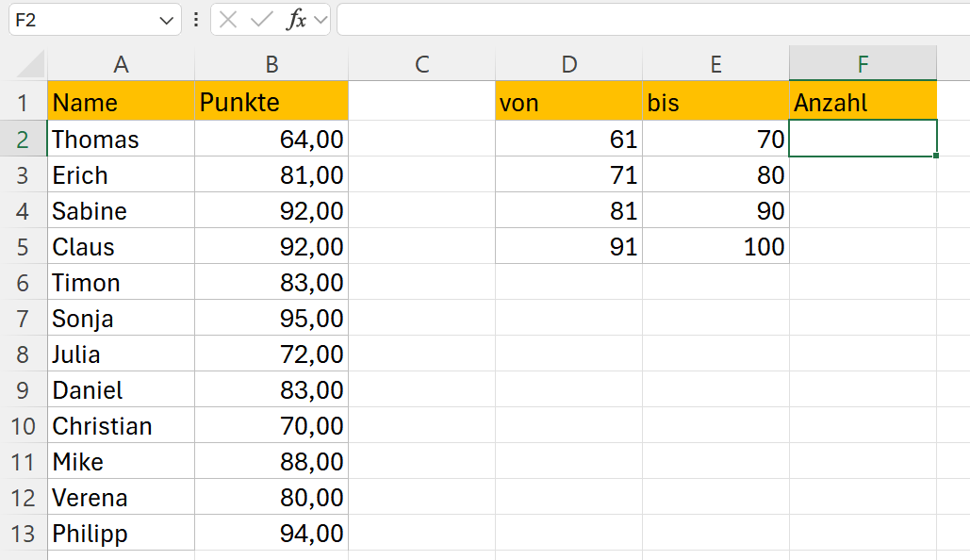The height and width of the screenshot is (560, 970).
Task: Select the cell with value 95,00
Action: (271, 319)
